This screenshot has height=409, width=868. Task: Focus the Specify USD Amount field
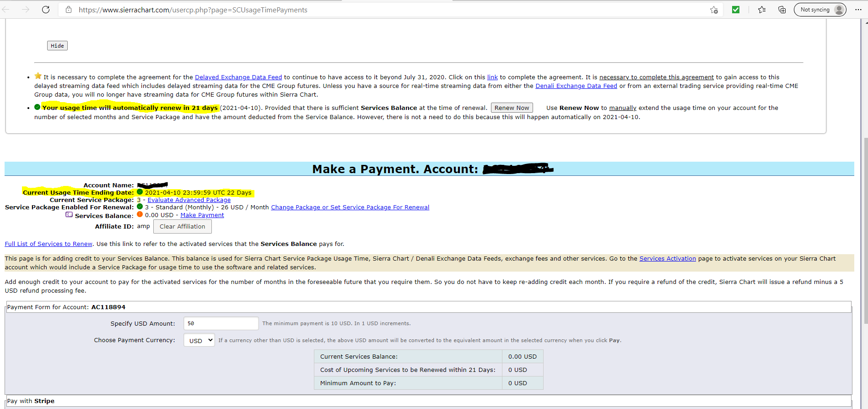point(221,323)
